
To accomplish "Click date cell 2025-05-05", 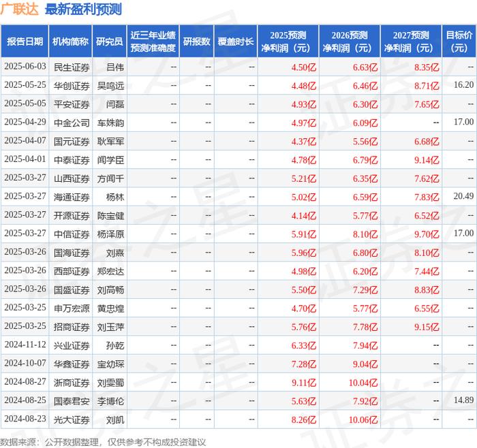I will coord(25,103).
